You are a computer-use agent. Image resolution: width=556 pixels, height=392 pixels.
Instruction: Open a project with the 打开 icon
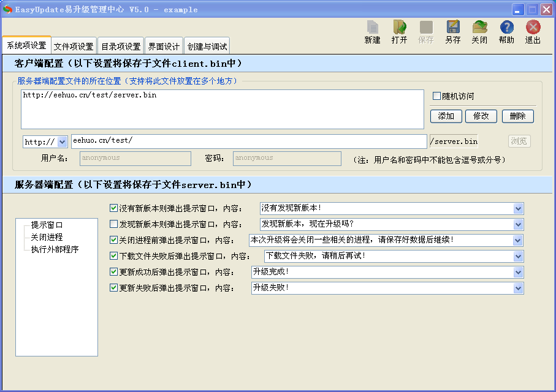click(x=399, y=32)
